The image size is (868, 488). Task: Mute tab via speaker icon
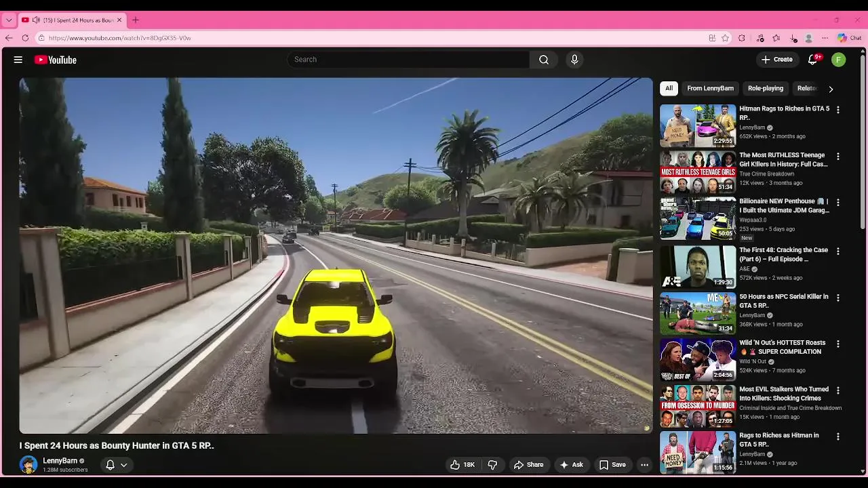click(x=36, y=20)
